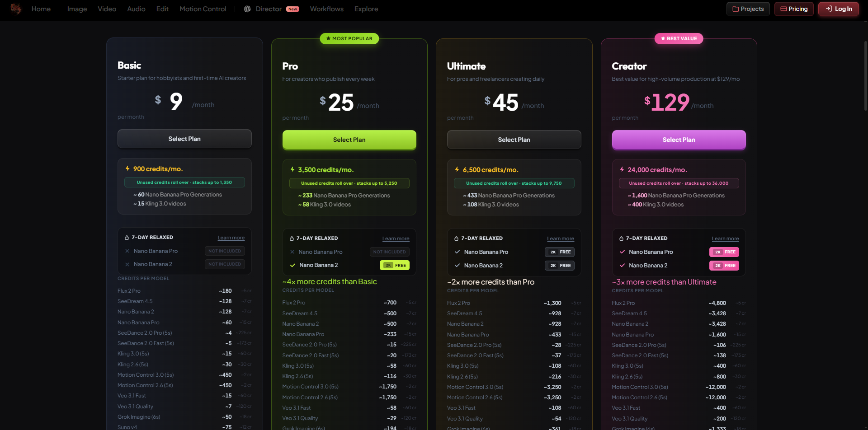The width and height of the screenshot is (868, 430).
Task: Click the "Flux 2 Pro" row in Creator plan
Action: coord(679,303)
